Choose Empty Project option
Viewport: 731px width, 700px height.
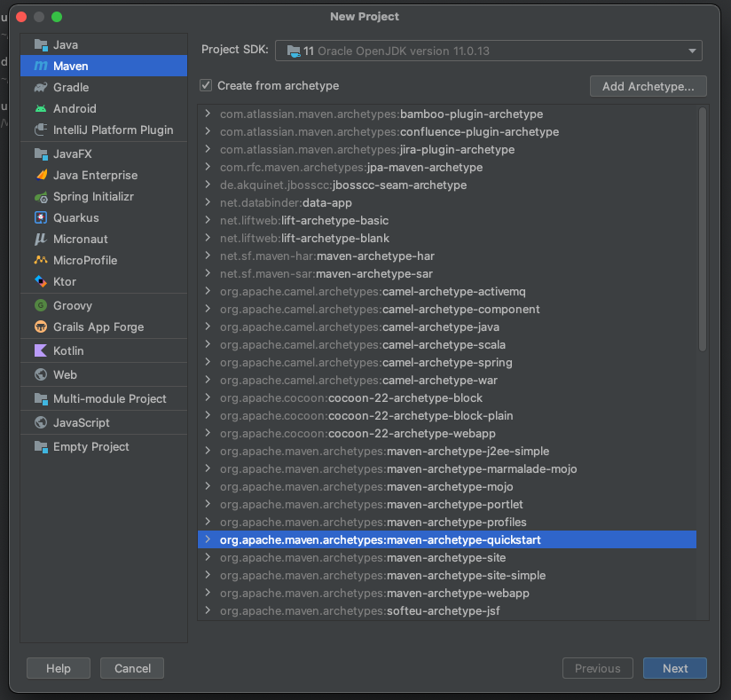(104, 447)
